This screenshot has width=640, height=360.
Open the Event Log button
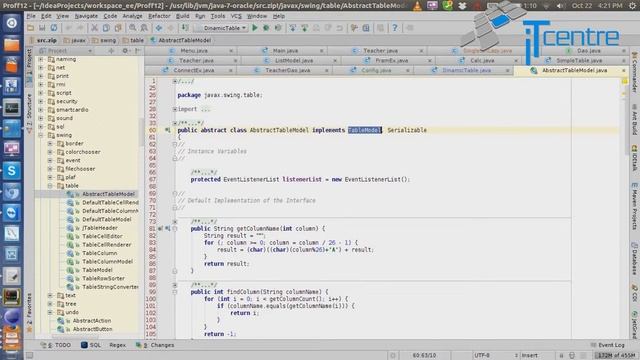click(x=607, y=345)
